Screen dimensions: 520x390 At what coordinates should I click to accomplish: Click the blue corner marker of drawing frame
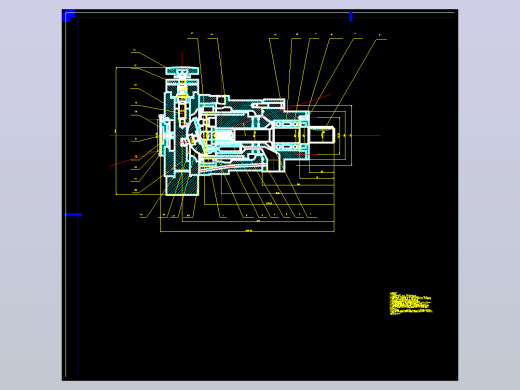click(x=69, y=16)
